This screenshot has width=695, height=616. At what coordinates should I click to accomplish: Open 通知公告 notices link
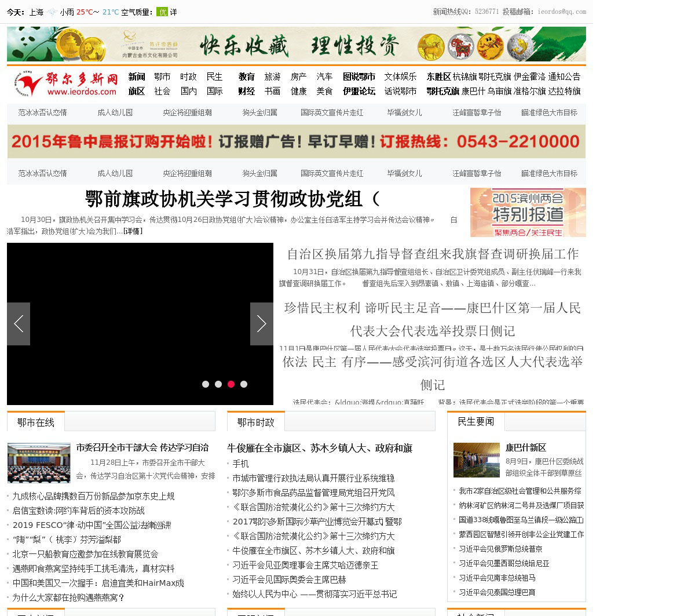point(564,76)
